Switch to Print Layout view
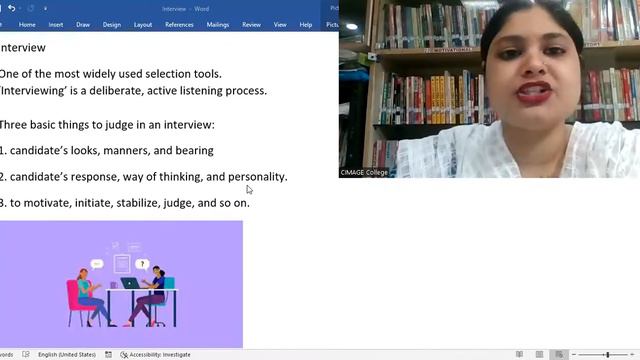The height and width of the screenshot is (360, 640). click(x=539, y=354)
